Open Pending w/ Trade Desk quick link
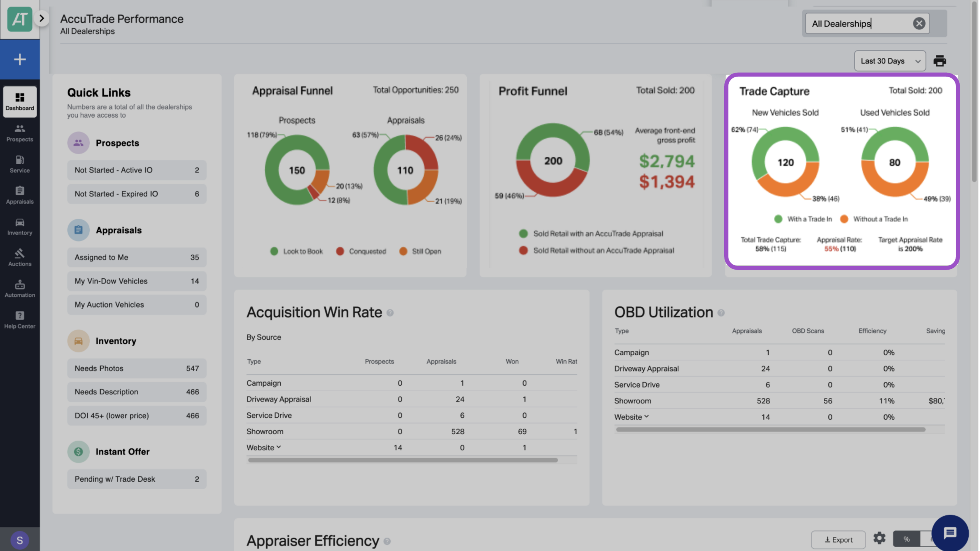The height and width of the screenshot is (551, 980). [x=137, y=479]
